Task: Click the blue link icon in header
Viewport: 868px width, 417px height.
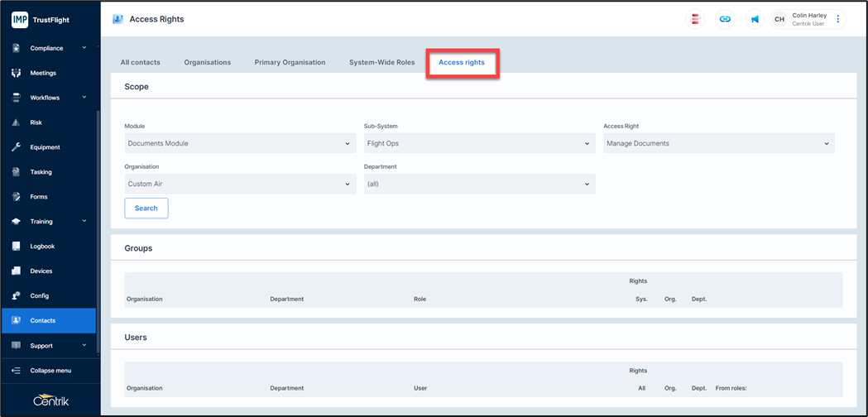Action: click(725, 19)
